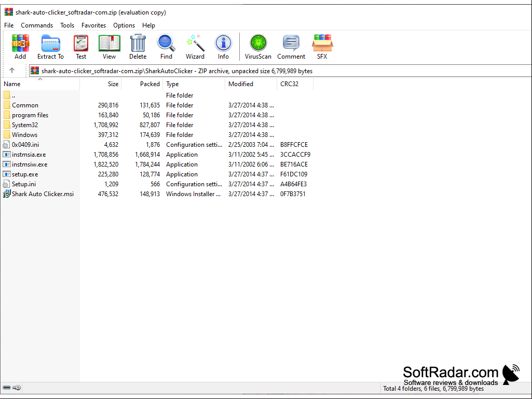Open the Help menu
Screen dimensions: 532x399
click(x=148, y=25)
